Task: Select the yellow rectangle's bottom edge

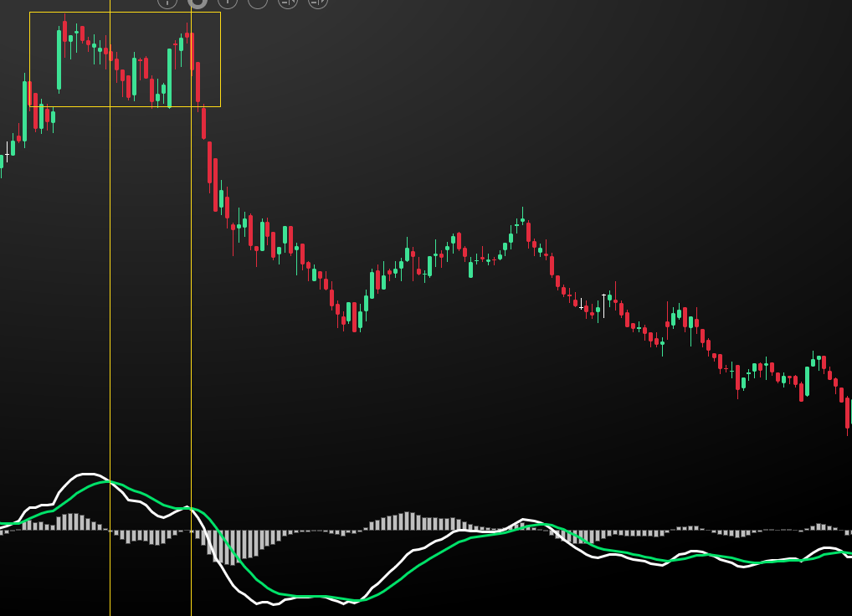Action: pos(126,106)
